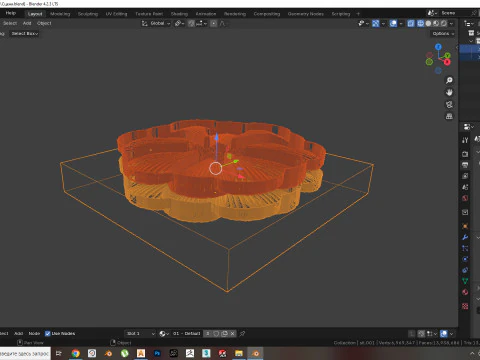The height and width of the screenshot is (360, 480).
Task: Open the snapping options dropdown
Action: click(x=201, y=23)
